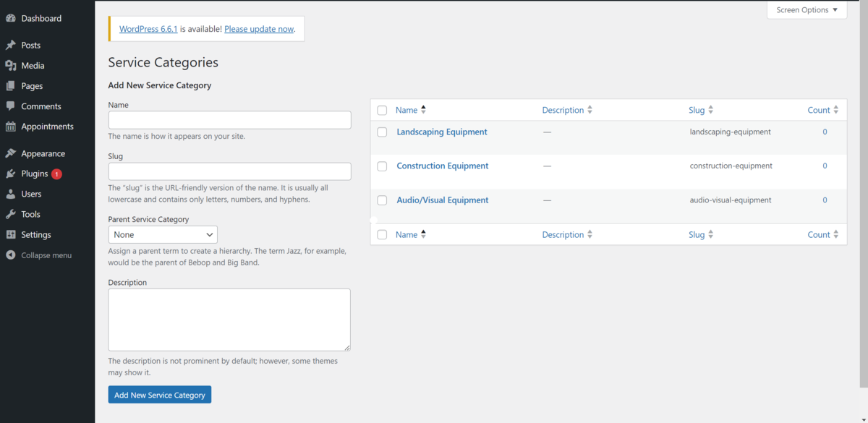Image resolution: width=868 pixels, height=423 pixels.
Task: Click the Plugins update count badge
Action: [56, 174]
